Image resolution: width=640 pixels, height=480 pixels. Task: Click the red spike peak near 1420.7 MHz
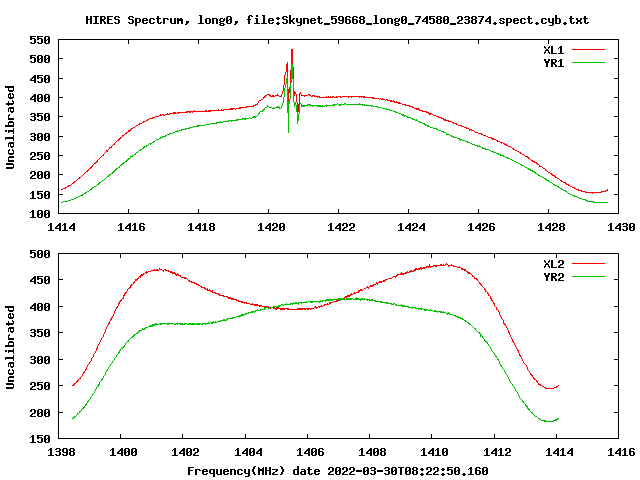pyautogui.click(x=292, y=51)
